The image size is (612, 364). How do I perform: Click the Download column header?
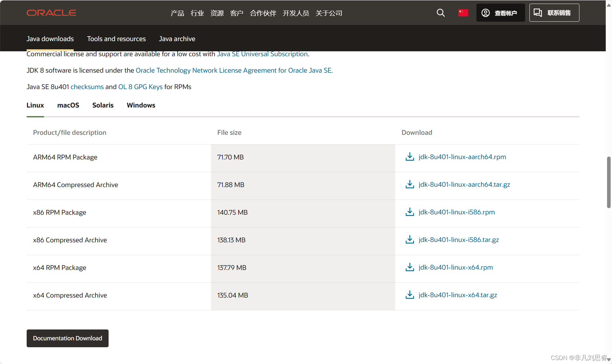pyautogui.click(x=417, y=133)
